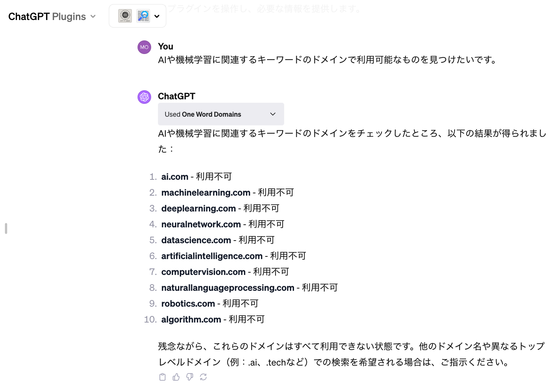Viewport: 557px width, 392px height.
Task: Click the ChatGPT logo avatar
Action: click(x=144, y=97)
